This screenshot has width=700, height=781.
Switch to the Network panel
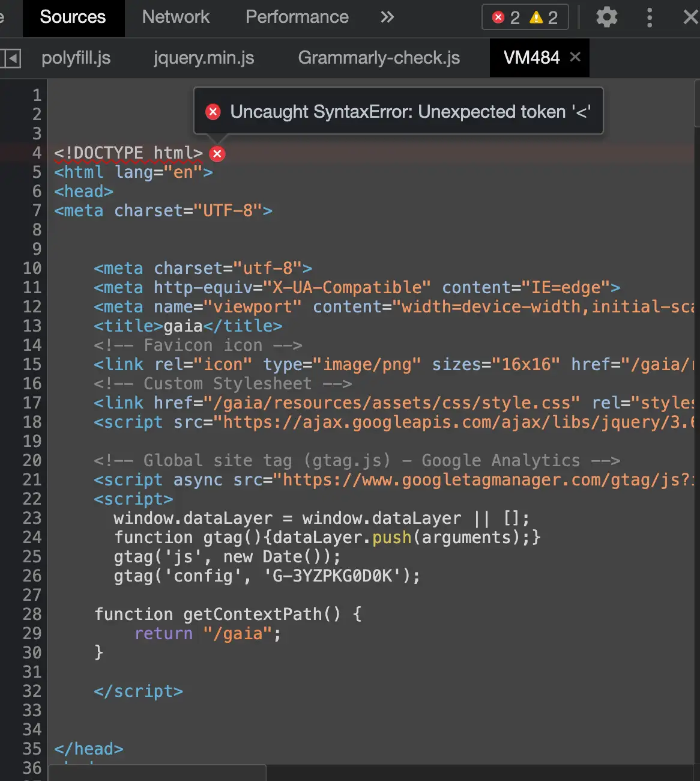(x=176, y=17)
